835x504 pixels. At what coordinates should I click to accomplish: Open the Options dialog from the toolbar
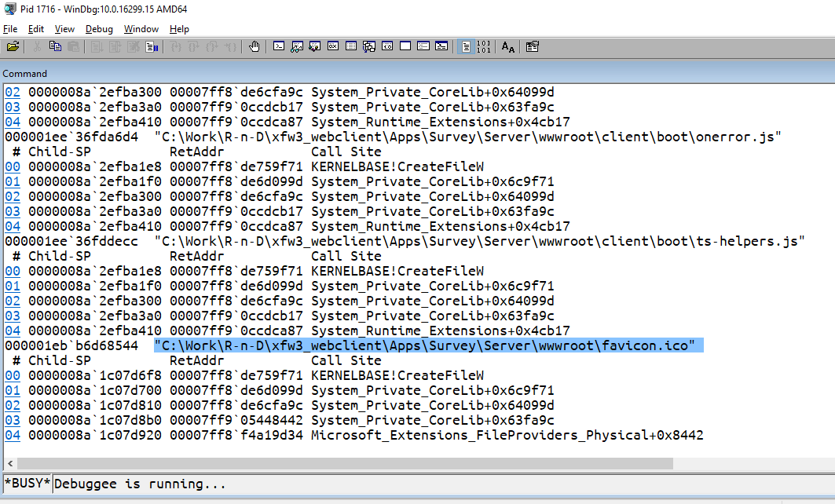(532, 46)
